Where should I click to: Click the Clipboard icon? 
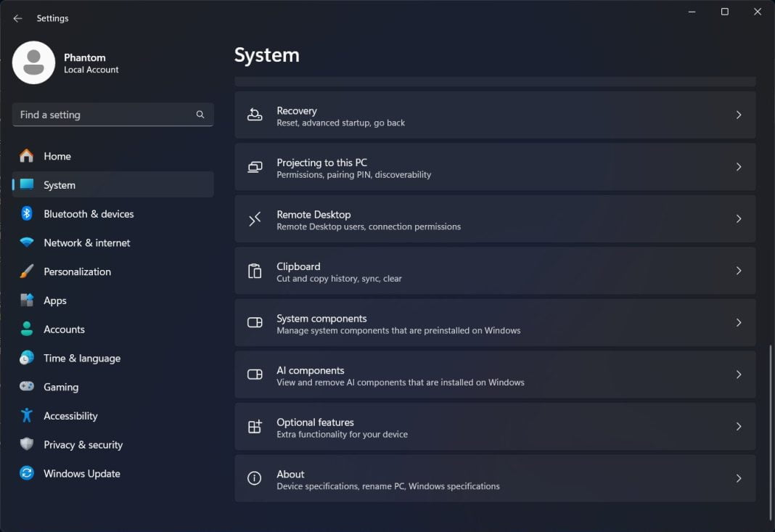click(254, 271)
